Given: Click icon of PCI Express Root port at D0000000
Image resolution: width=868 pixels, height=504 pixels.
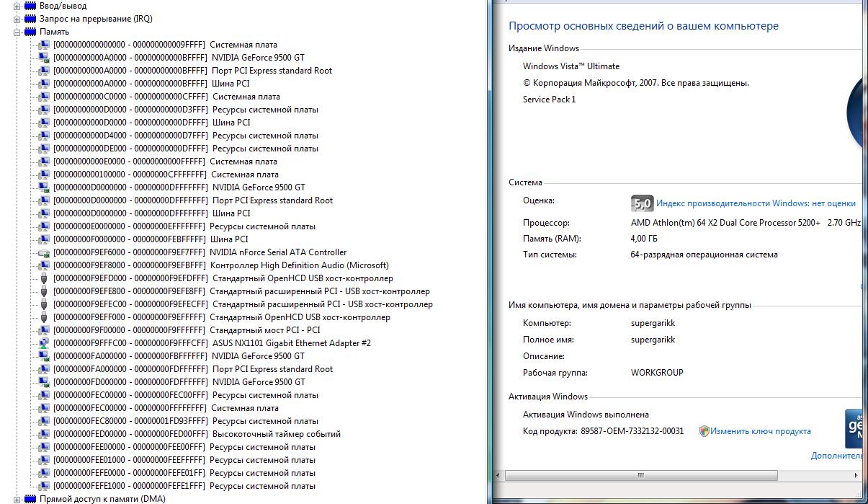Looking at the screenshot, I should click(43, 200).
